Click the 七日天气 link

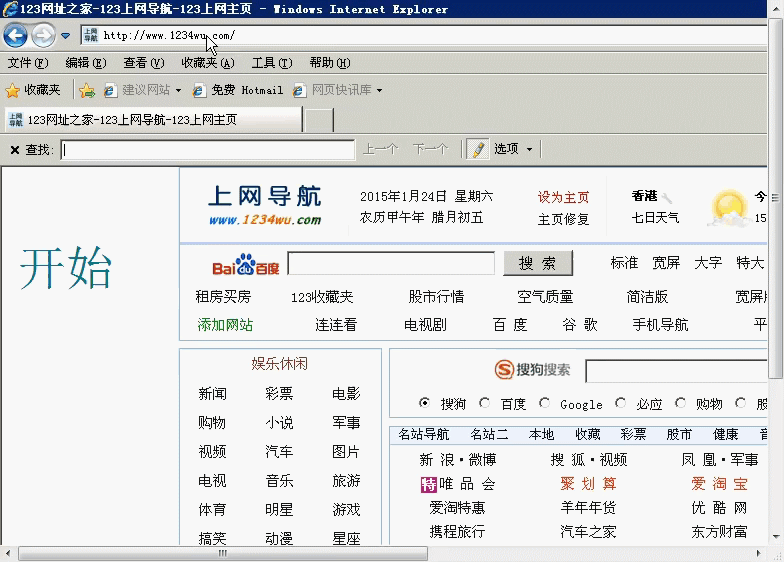pos(655,218)
